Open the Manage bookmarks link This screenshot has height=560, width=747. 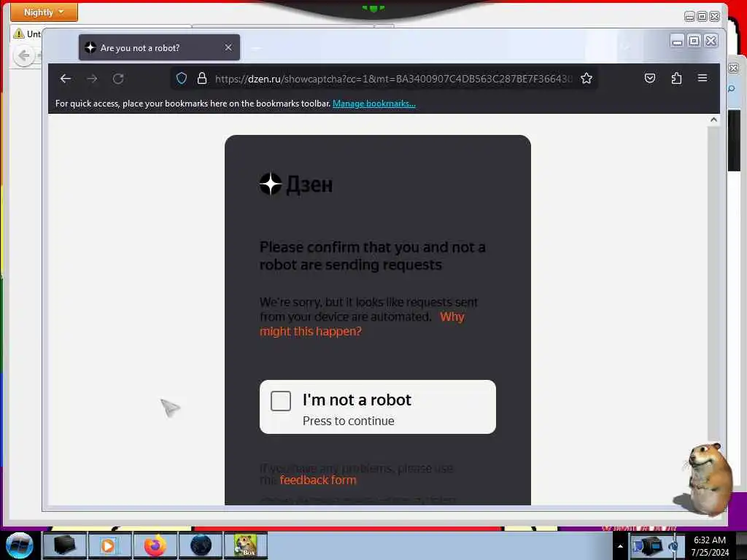point(374,104)
